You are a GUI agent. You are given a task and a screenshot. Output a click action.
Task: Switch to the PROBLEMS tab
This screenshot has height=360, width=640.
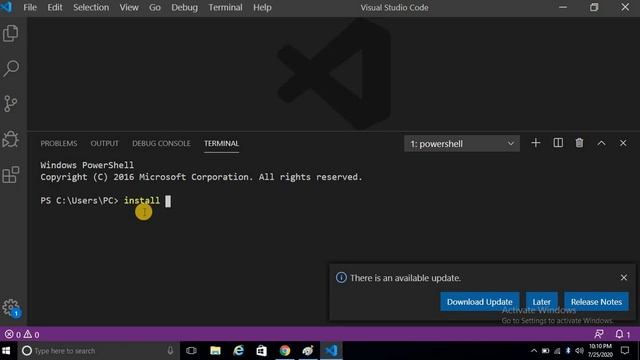tap(59, 144)
